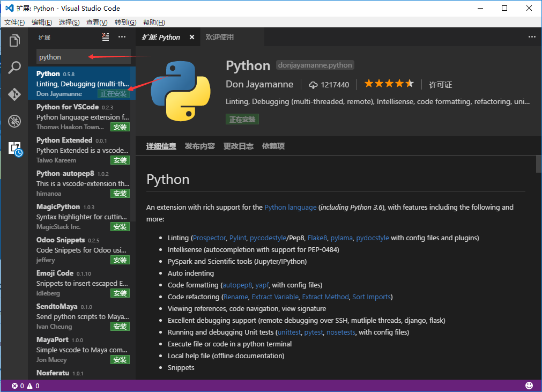Install the MagicPython extension
Screen dimensions: 542x392
[x=120, y=227]
